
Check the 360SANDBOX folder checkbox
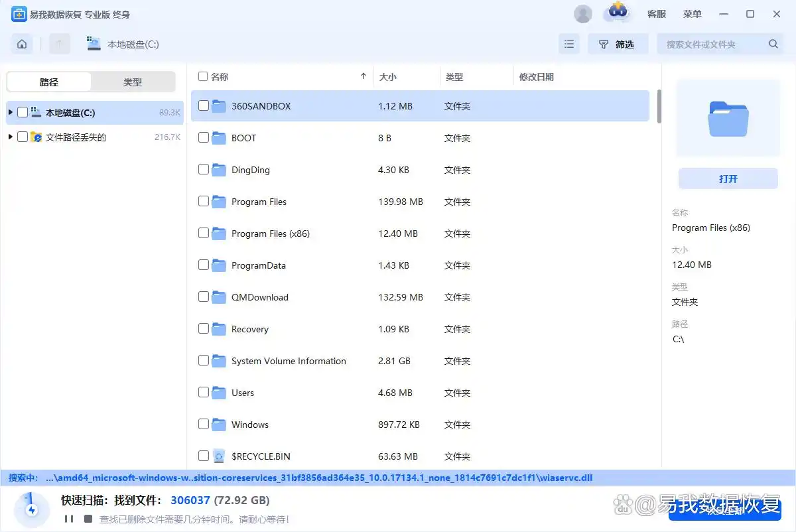(x=203, y=105)
